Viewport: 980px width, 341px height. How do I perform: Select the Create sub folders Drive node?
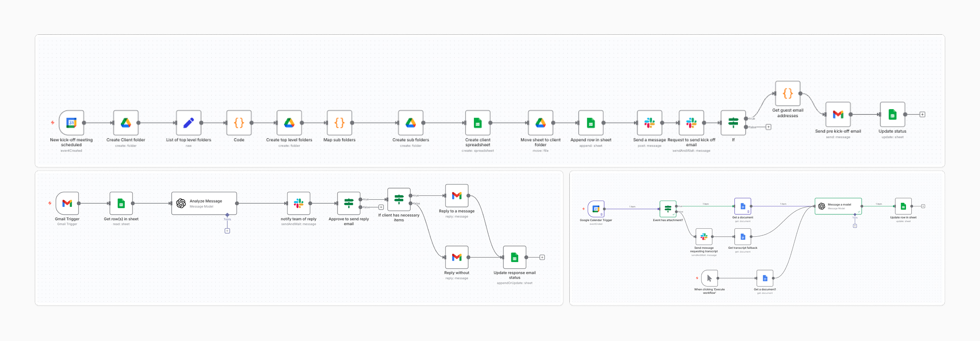[411, 123]
